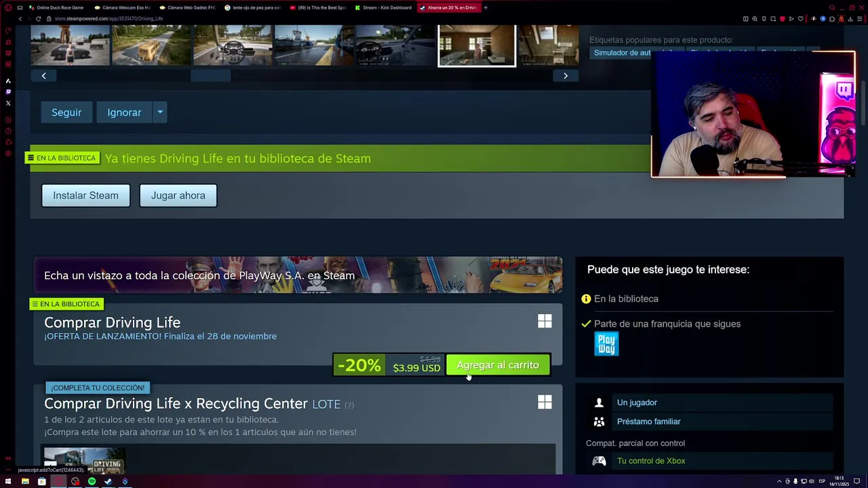The width and height of the screenshot is (868, 488).
Task: Click the single player person icon
Action: click(599, 403)
